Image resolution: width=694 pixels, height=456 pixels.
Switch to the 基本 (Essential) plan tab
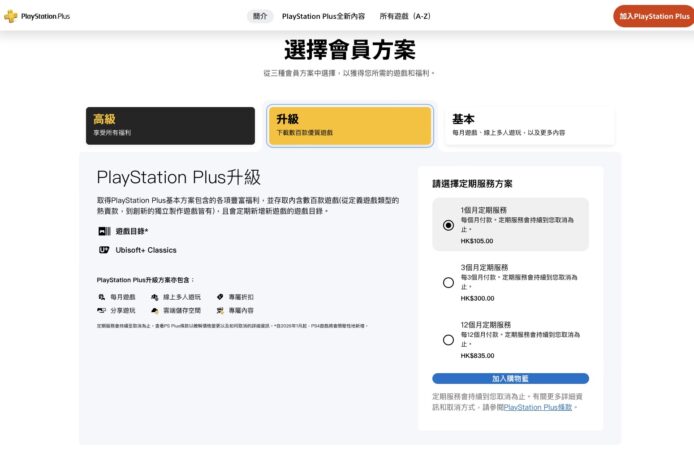point(530,126)
